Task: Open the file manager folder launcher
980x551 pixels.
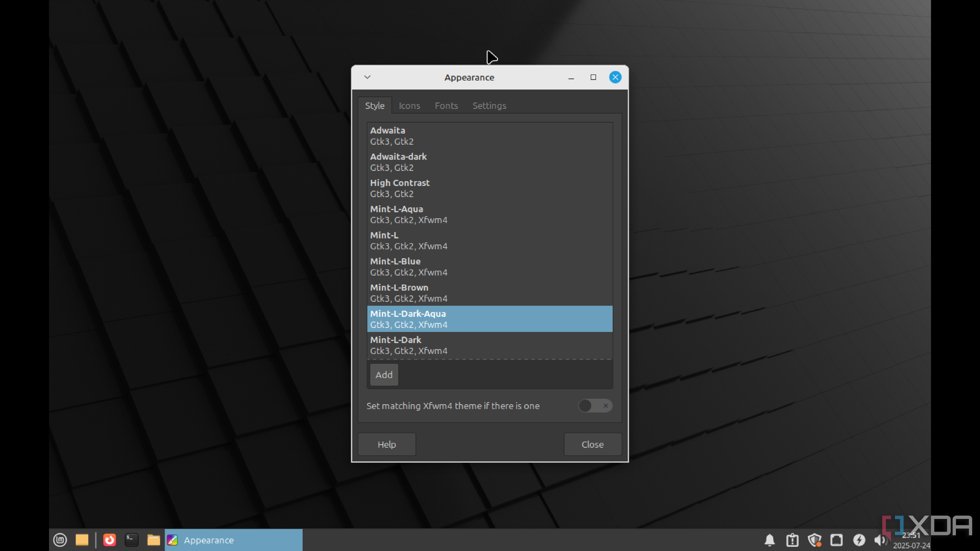Action: click(154, 540)
